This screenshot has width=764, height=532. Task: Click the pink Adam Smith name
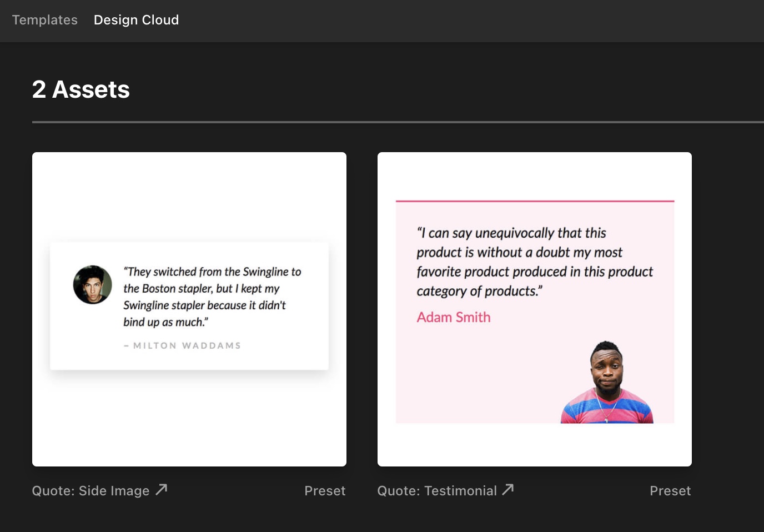(454, 317)
